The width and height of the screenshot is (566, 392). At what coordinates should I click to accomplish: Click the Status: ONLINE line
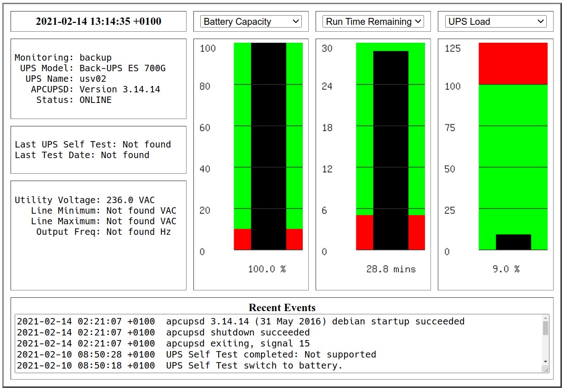tap(74, 100)
